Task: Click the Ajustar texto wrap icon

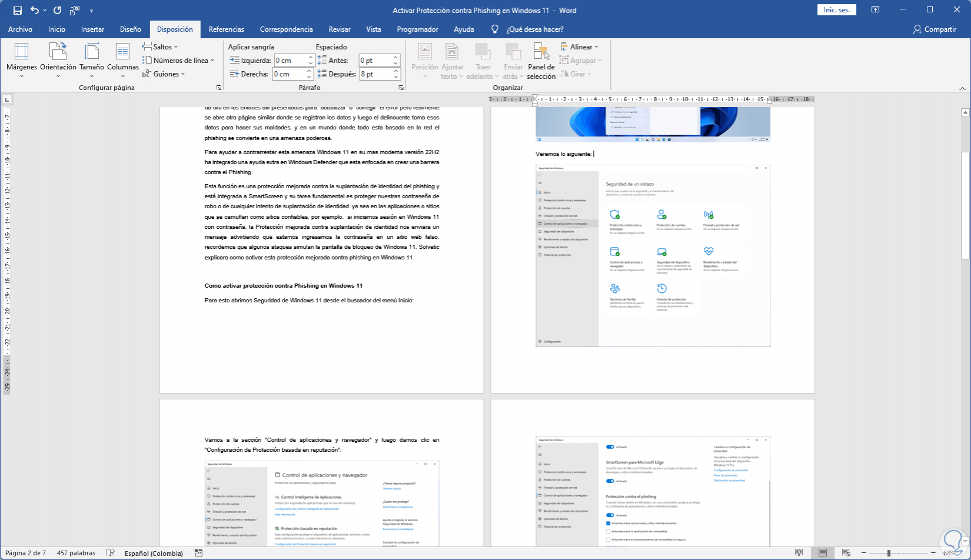Action: coord(452,51)
